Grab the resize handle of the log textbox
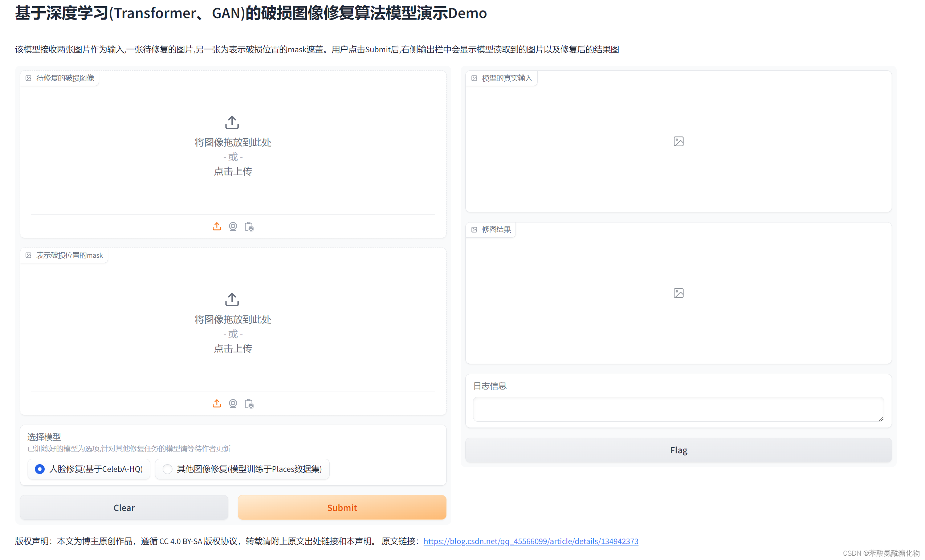Image resolution: width=925 pixels, height=560 pixels. tap(881, 418)
